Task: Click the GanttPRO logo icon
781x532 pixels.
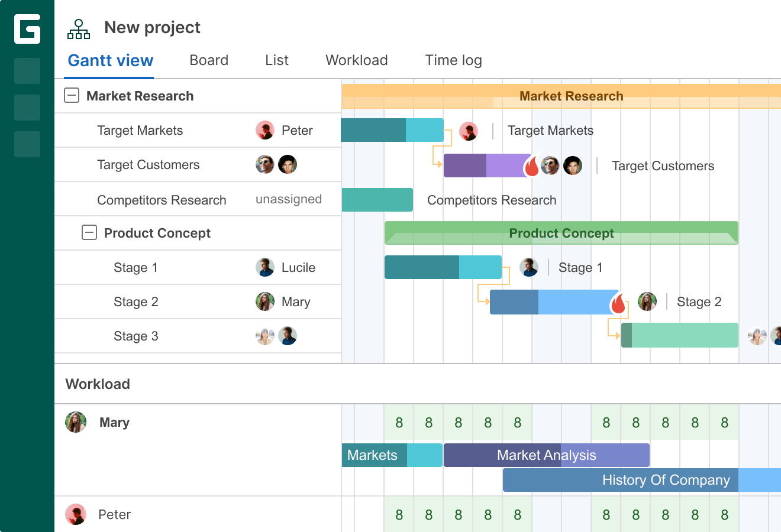Action: (x=27, y=30)
